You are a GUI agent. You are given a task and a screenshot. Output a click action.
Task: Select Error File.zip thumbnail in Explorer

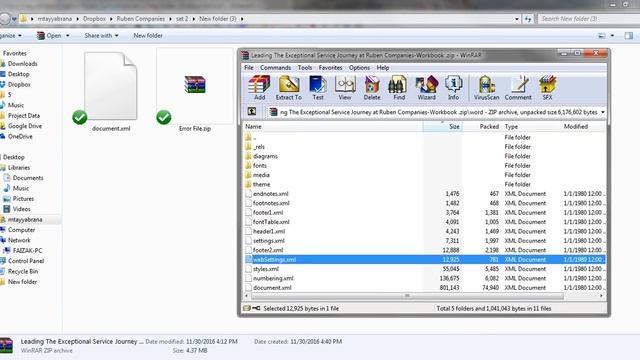click(x=195, y=91)
